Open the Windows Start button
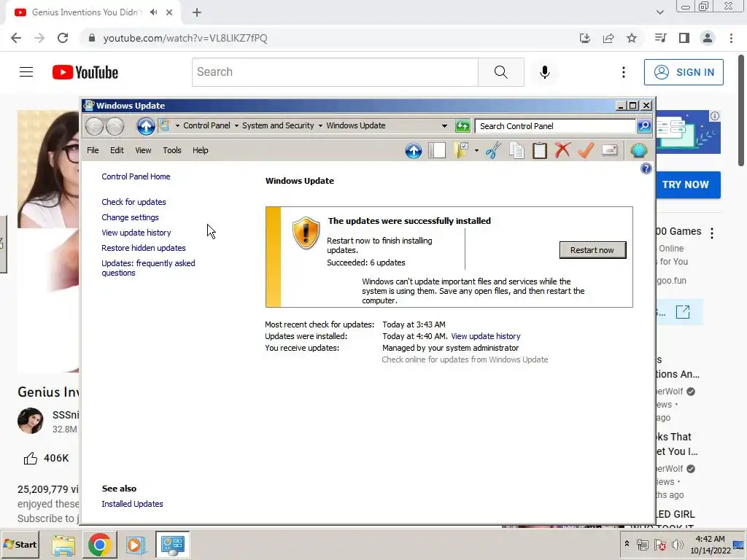The image size is (747, 560). coord(20,545)
